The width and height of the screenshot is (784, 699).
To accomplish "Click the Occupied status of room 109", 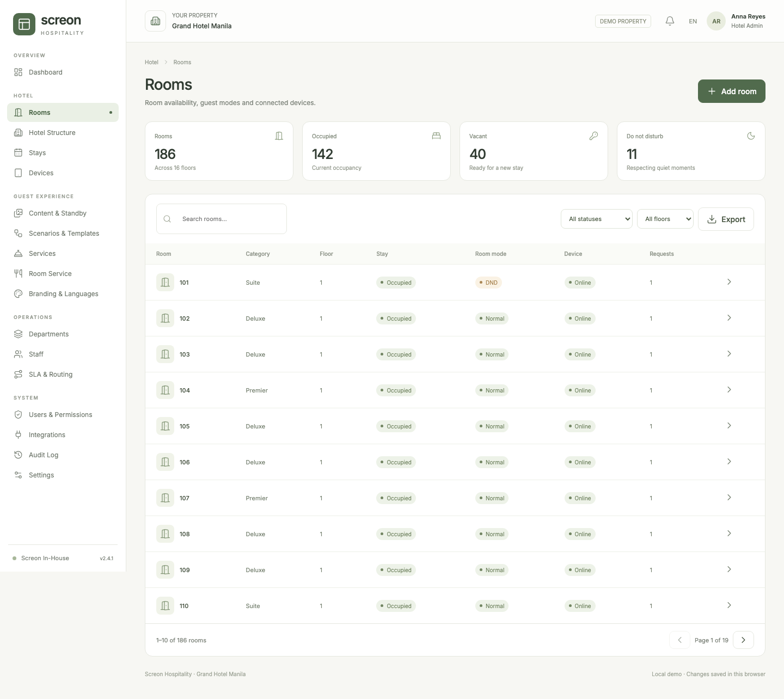I will pos(396,570).
